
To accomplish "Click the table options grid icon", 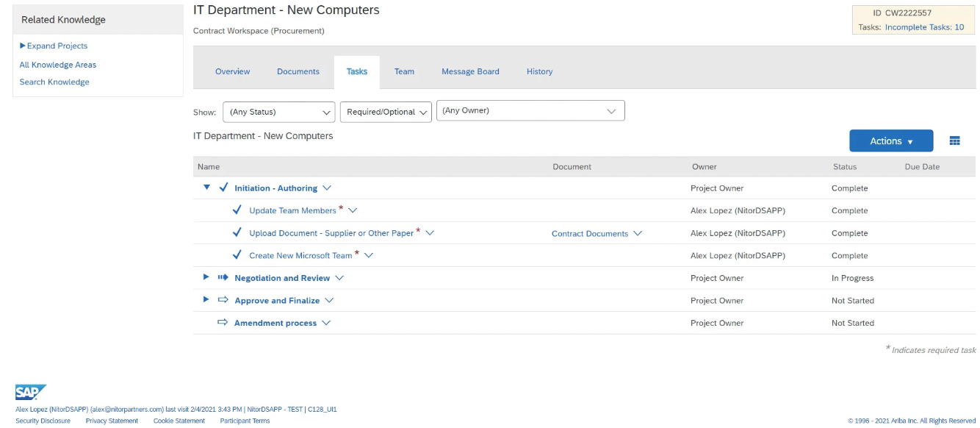I will (954, 141).
